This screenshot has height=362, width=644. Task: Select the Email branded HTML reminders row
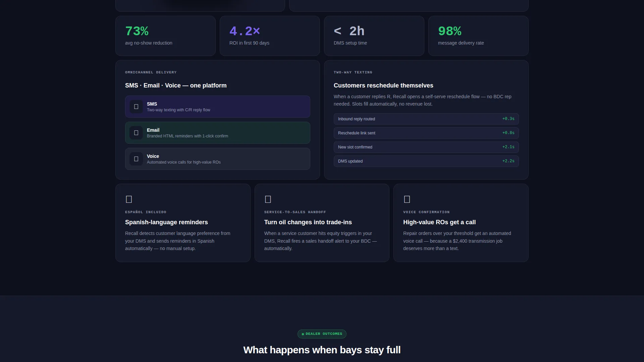click(x=218, y=133)
